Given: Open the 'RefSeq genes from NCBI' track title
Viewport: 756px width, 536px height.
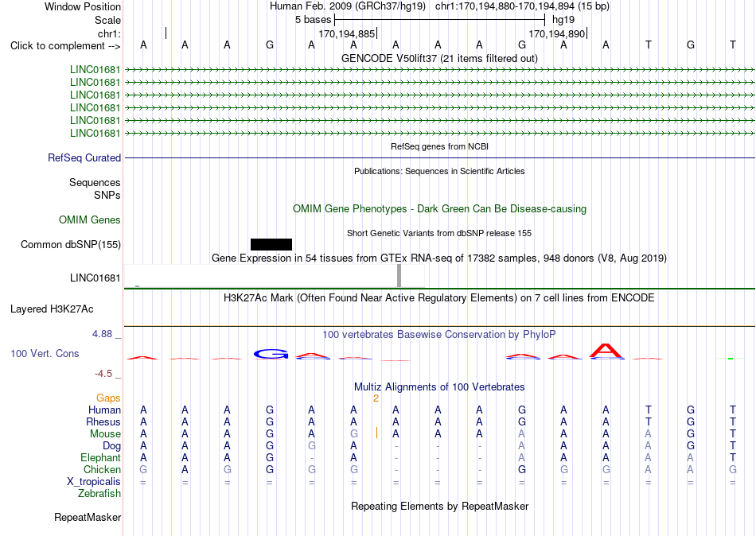Looking at the screenshot, I should click(x=440, y=146).
